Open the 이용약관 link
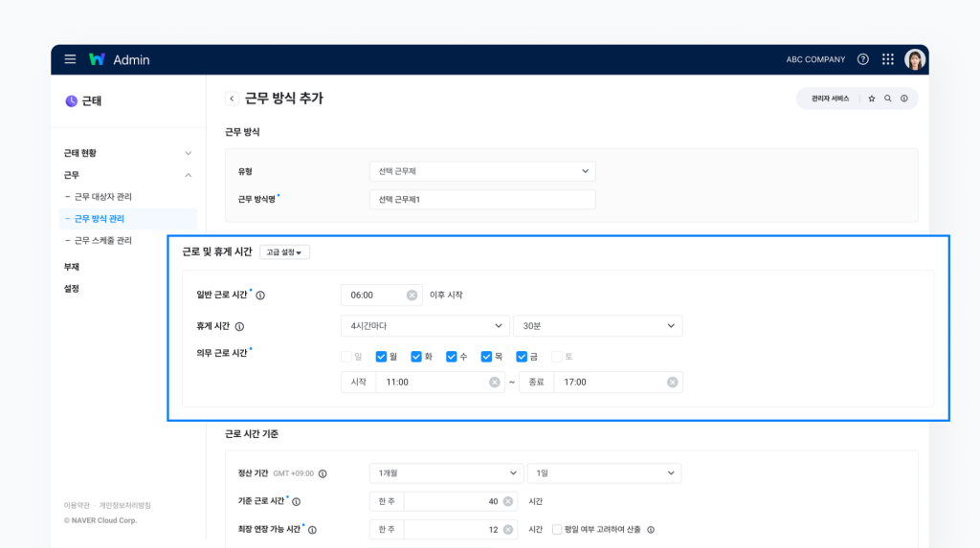Viewport: 980px width, 548px height. pyautogui.click(x=77, y=506)
